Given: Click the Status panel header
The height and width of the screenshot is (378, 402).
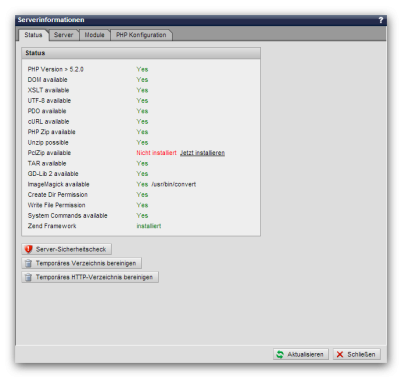Looking at the screenshot, I should point(141,53).
